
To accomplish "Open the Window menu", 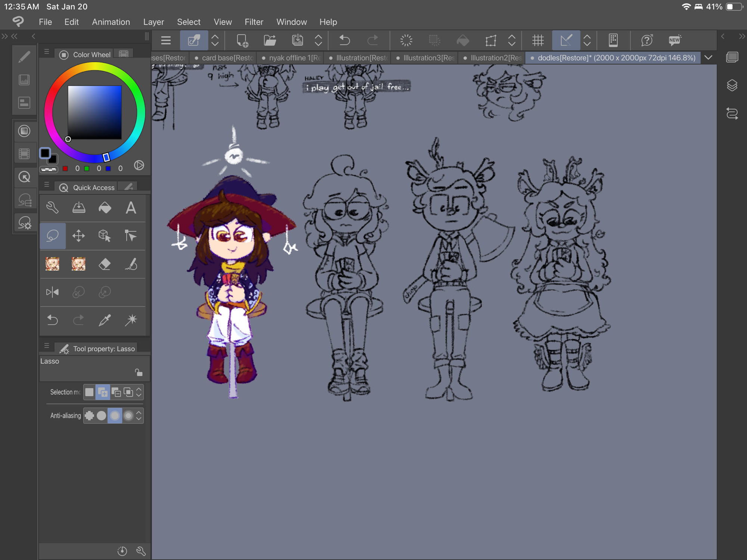I will (291, 22).
